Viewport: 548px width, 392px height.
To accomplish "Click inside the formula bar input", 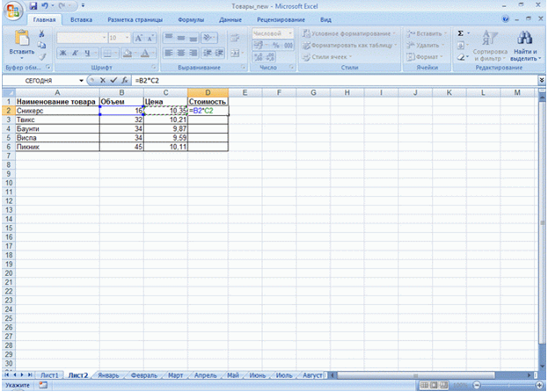I will tap(335, 81).
